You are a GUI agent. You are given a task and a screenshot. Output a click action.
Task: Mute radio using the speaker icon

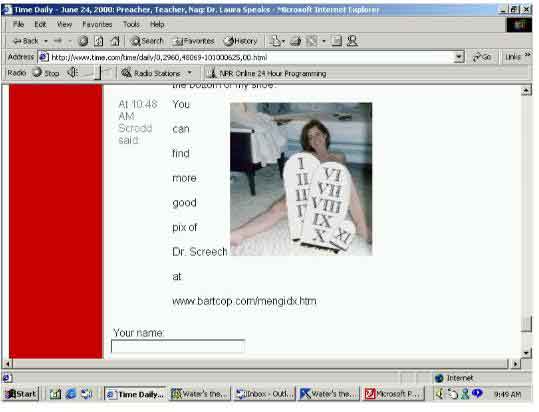[72, 73]
